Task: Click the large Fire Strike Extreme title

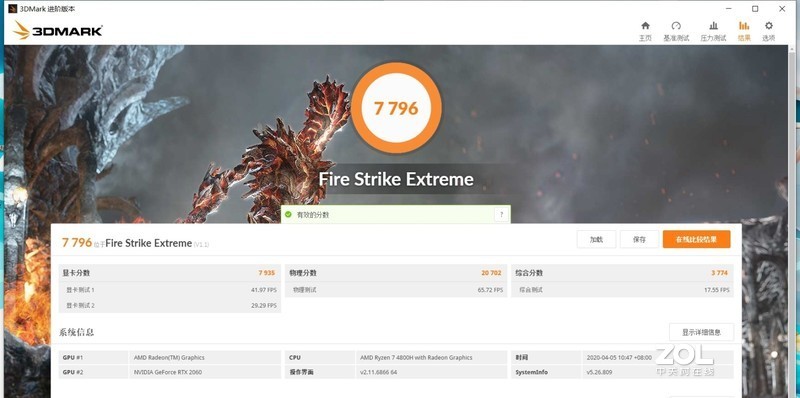Action: pyautogui.click(x=396, y=179)
